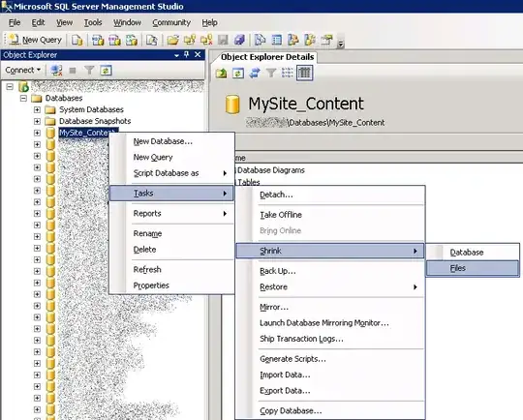
Task: Switch Object Explorer Details to list view
Action: pyautogui.click(x=288, y=73)
